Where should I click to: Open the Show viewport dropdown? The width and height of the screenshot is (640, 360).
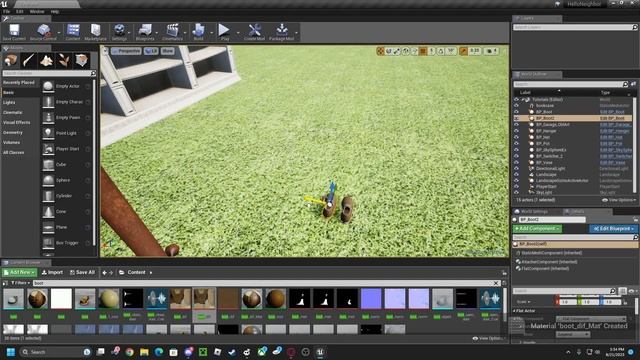click(167, 51)
